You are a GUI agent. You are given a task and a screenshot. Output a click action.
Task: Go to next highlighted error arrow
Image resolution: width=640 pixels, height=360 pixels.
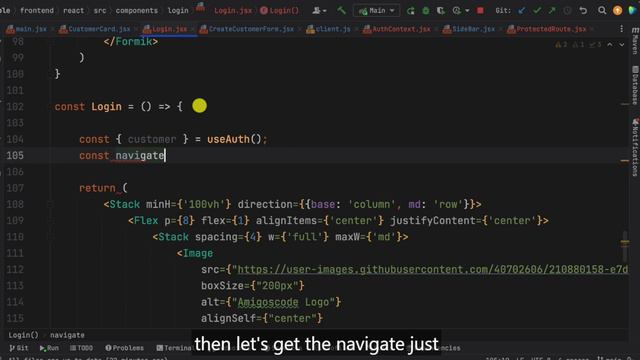click(x=621, y=44)
